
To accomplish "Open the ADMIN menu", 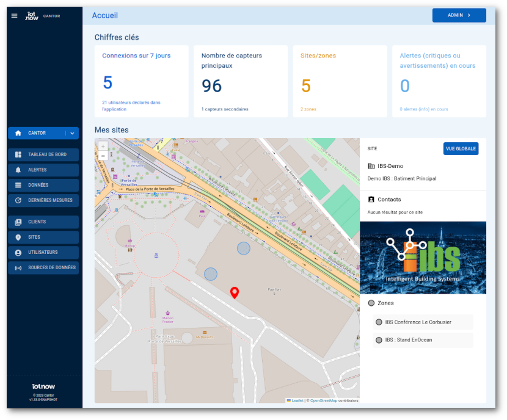I will (x=459, y=15).
